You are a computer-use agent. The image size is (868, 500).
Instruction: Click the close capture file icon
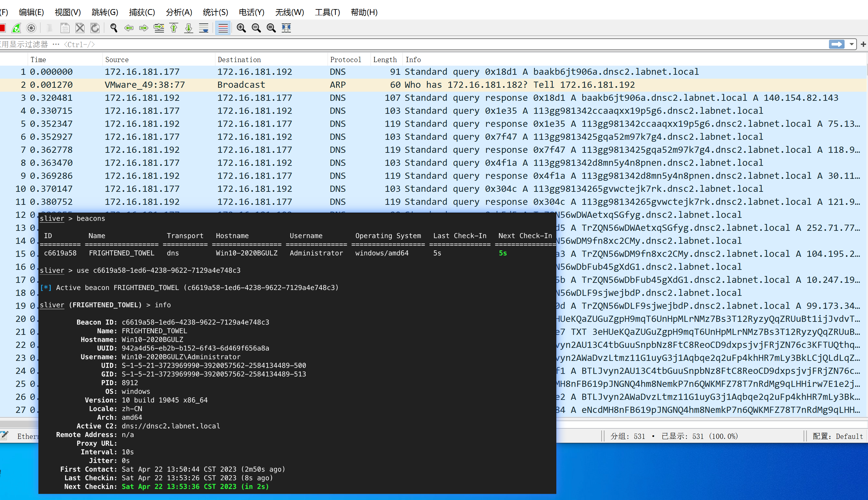point(80,28)
